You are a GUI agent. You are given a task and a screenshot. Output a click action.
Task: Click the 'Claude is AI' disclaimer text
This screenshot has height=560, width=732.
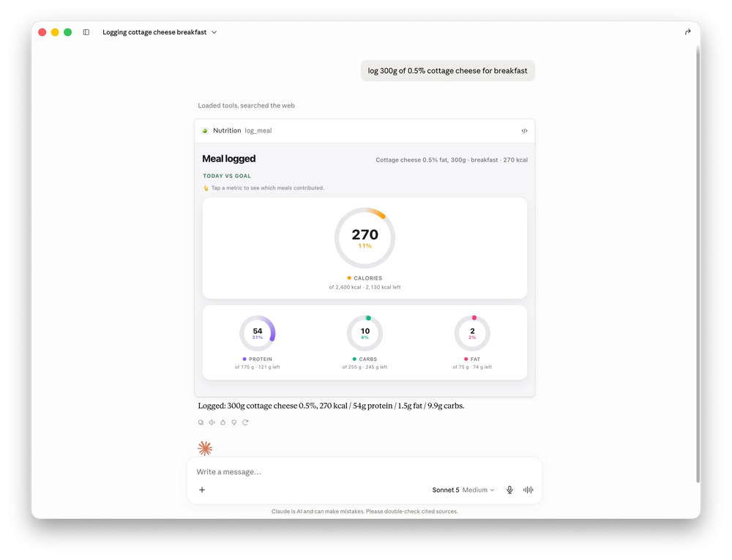pyautogui.click(x=365, y=512)
